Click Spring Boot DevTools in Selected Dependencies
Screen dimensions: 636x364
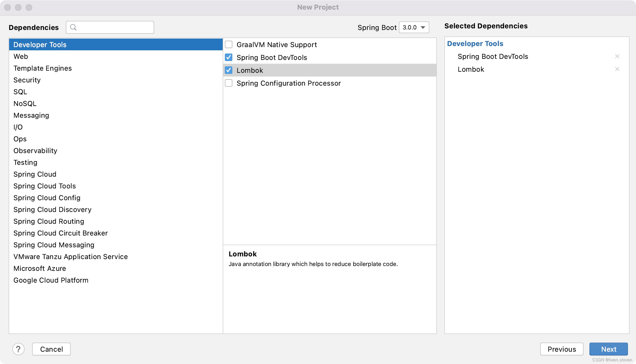pyautogui.click(x=493, y=56)
